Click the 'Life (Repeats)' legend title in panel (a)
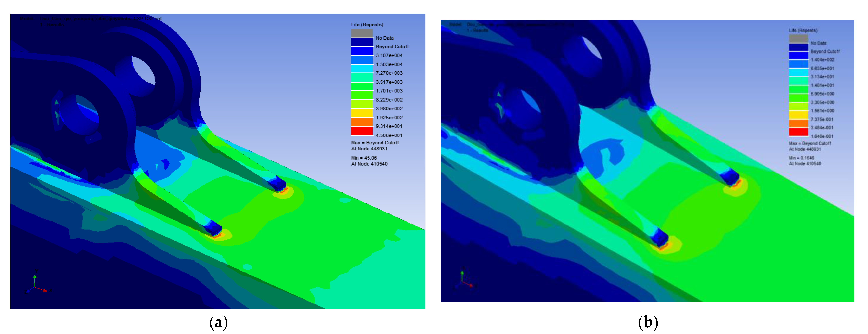The image size is (868, 334). tap(367, 25)
